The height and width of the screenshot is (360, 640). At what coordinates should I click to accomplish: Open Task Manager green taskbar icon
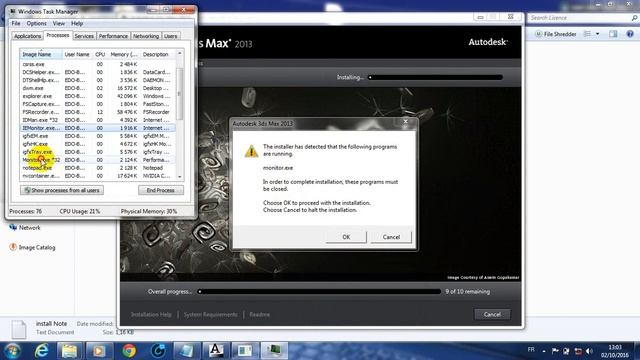pyautogui.click(x=274, y=351)
